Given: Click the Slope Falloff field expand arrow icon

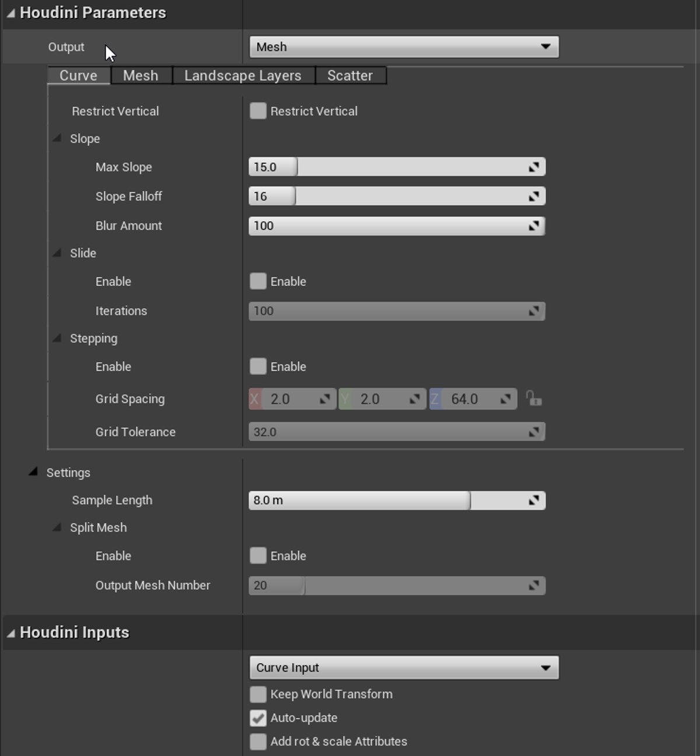Looking at the screenshot, I should [534, 197].
